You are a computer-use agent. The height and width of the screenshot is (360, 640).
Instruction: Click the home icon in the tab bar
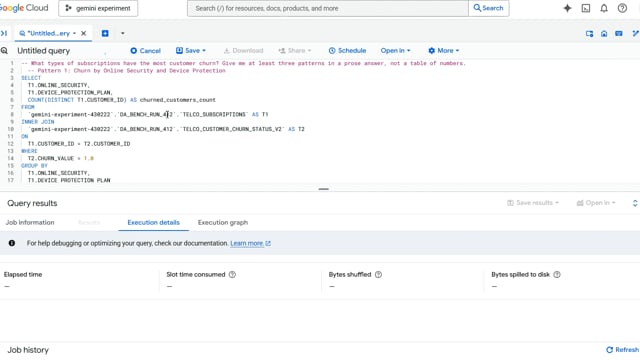coord(604,34)
